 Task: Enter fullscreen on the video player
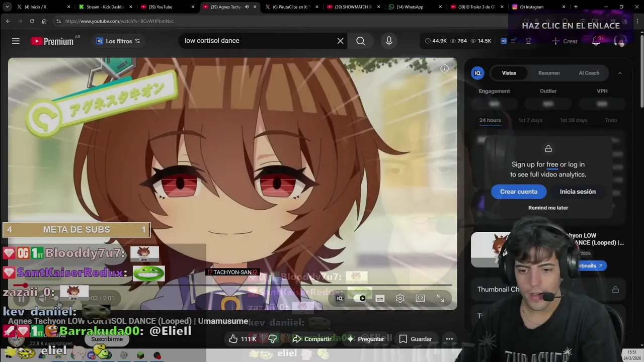pyautogui.click(x=440, y=298)
